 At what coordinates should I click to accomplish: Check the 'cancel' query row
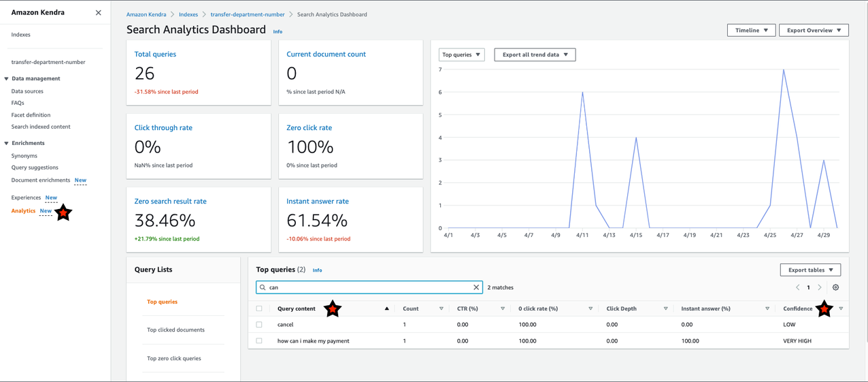pyautogui.click(x=259, y=325)
